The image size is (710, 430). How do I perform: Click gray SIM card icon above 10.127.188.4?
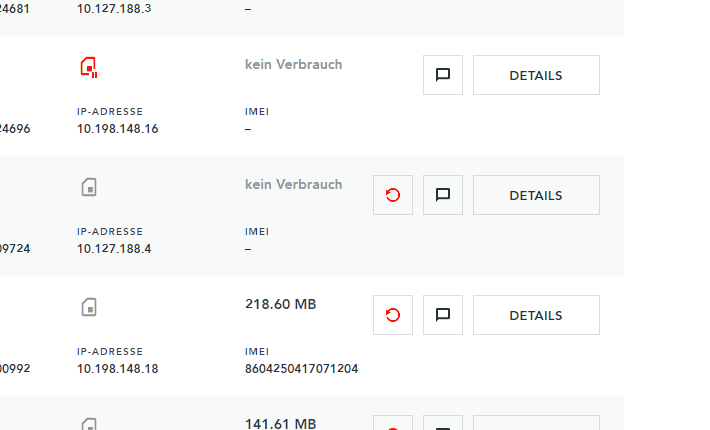point(89,187)
